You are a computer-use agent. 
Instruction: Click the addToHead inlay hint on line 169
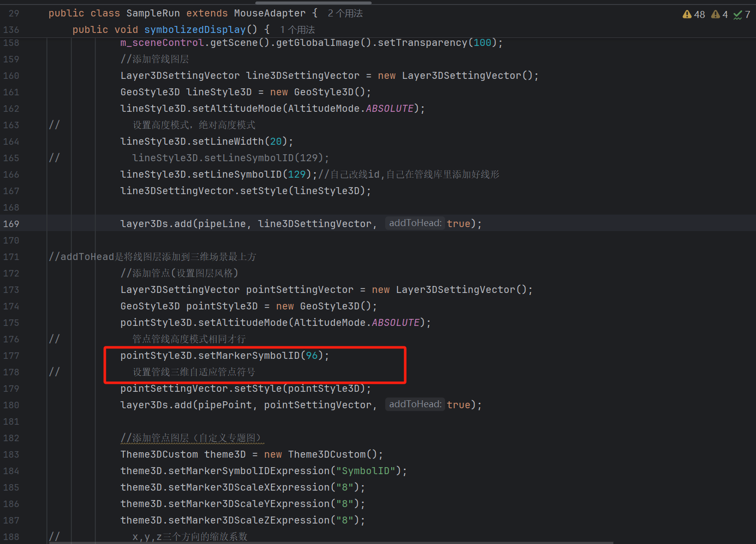[x=415, y=223]
